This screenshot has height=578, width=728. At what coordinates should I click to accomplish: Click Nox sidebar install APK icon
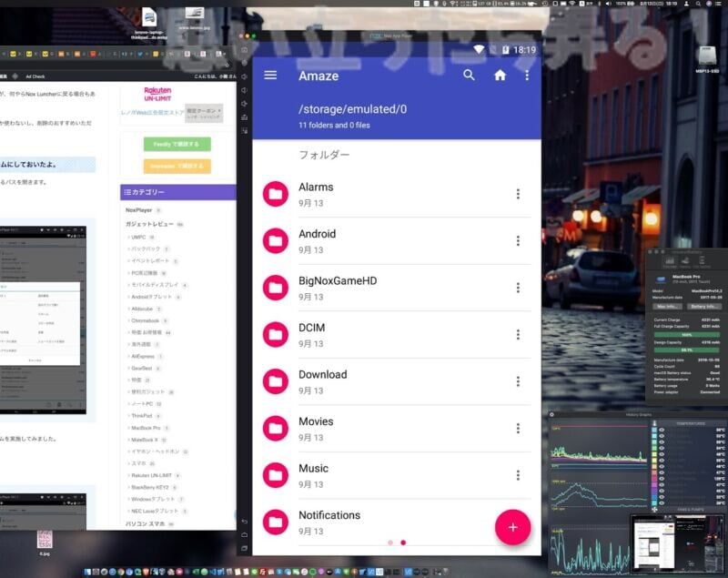[244, 117]
